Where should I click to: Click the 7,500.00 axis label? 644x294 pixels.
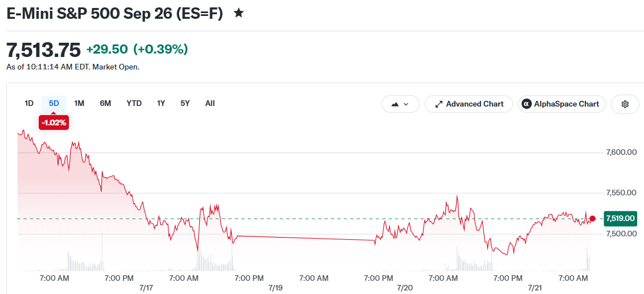click(621, 234)
